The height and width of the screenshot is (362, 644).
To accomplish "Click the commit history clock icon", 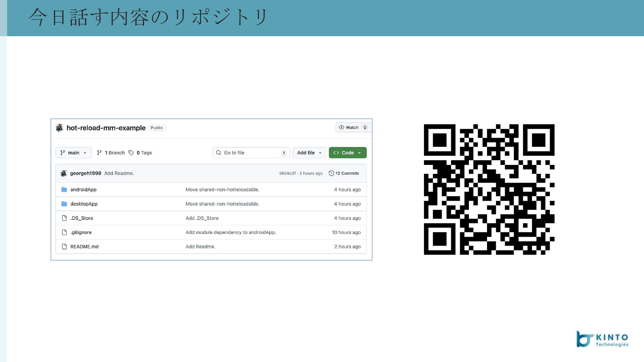I will pyautogui.click(x=331, y=173).
